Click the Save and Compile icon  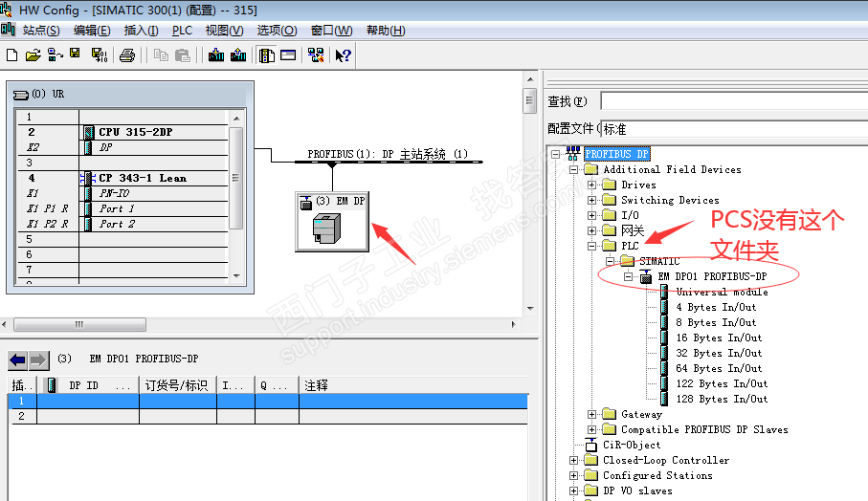pos(100,54)
